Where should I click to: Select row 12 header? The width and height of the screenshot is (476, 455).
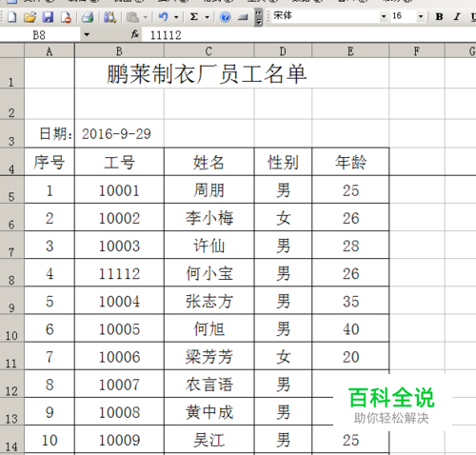[x=11, y=384]
